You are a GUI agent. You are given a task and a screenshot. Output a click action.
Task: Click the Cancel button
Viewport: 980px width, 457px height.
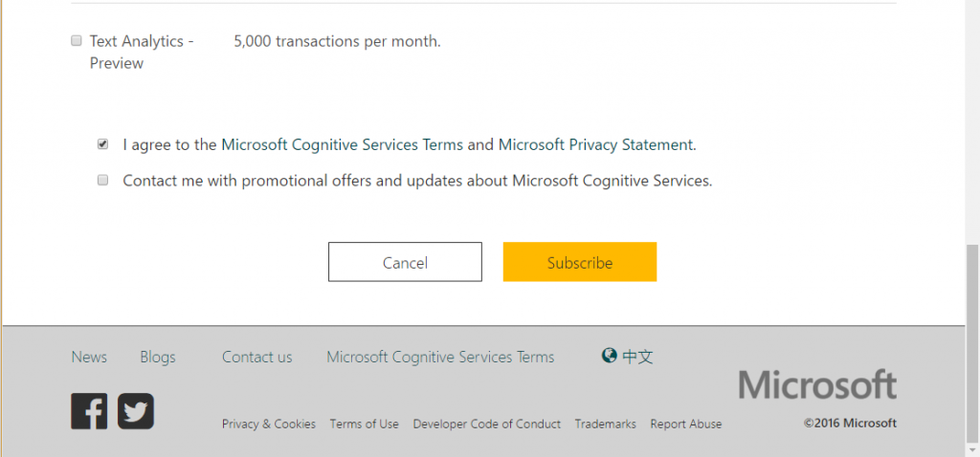(405, 262)
